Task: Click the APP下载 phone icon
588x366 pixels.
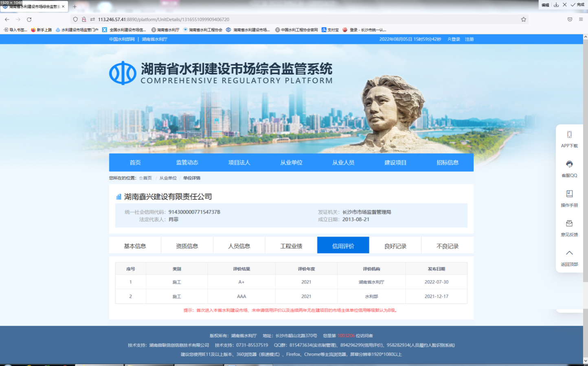Action: tap(569, 135)
